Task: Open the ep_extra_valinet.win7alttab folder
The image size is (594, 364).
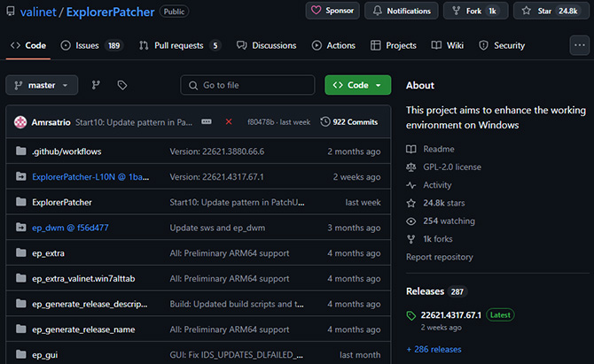Action: (83, 279)
